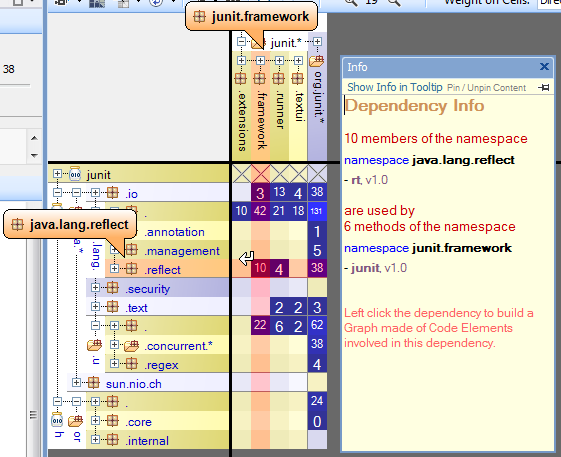561x457 pixels.
Task: Click the .io/framework cell showing 3
Action: tap(260, 193)
